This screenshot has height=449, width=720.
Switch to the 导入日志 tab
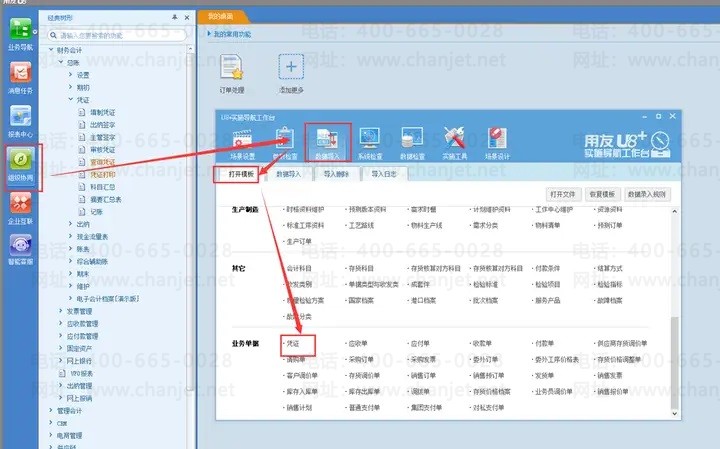pos(384,174)
